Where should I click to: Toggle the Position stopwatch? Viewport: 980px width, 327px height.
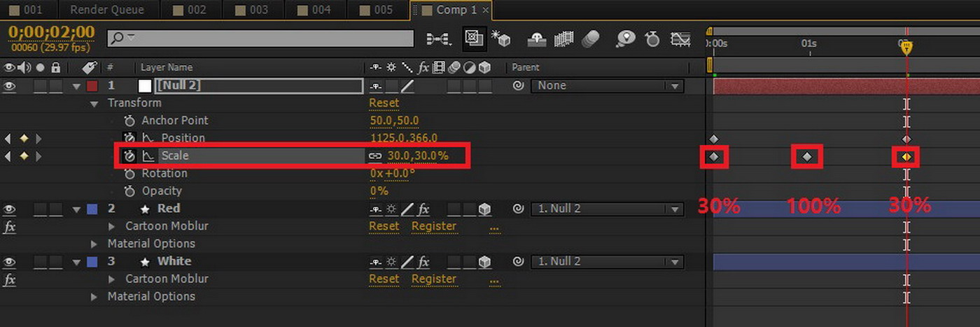click(x=129, y=138)
